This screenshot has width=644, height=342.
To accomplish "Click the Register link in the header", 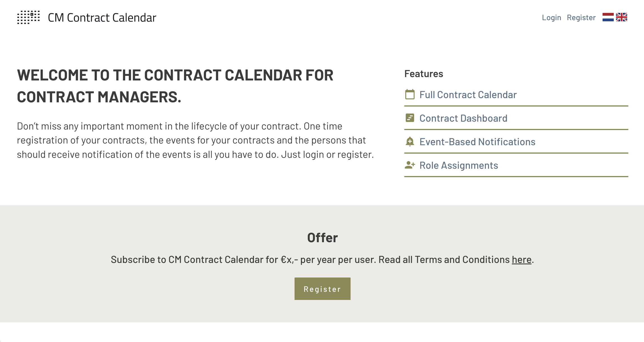I will click(581, 17).
